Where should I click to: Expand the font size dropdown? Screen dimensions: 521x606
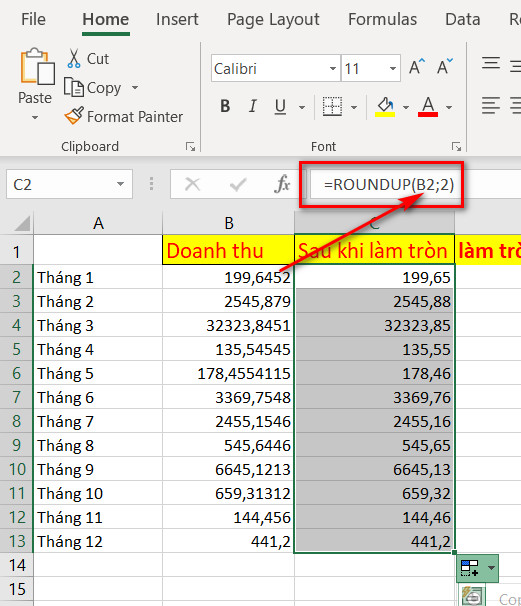393,69
